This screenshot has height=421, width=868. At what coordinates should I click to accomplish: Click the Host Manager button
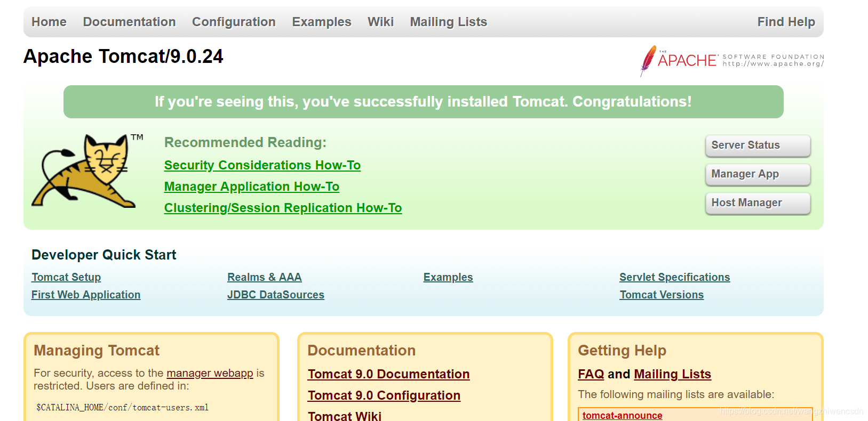(x=758, y=203)
